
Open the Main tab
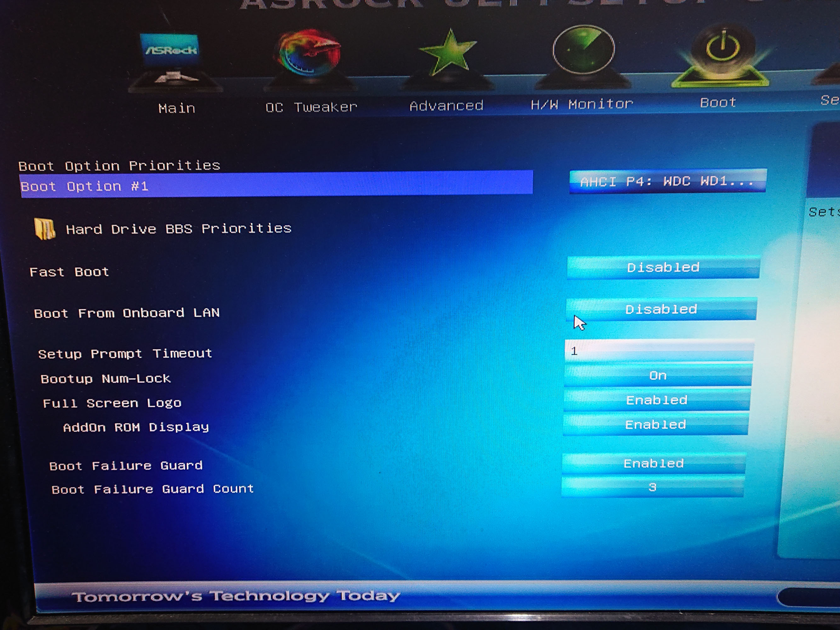[177, 109]
